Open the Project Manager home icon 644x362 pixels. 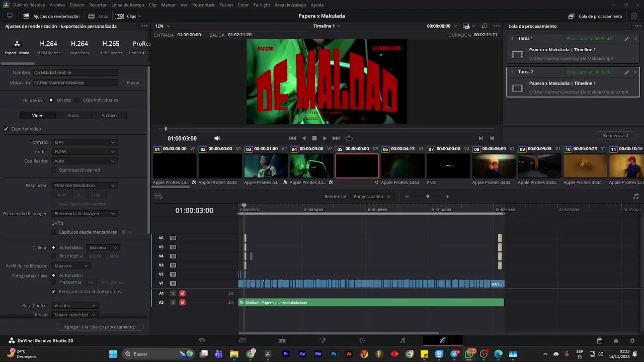tap(616, 340)
